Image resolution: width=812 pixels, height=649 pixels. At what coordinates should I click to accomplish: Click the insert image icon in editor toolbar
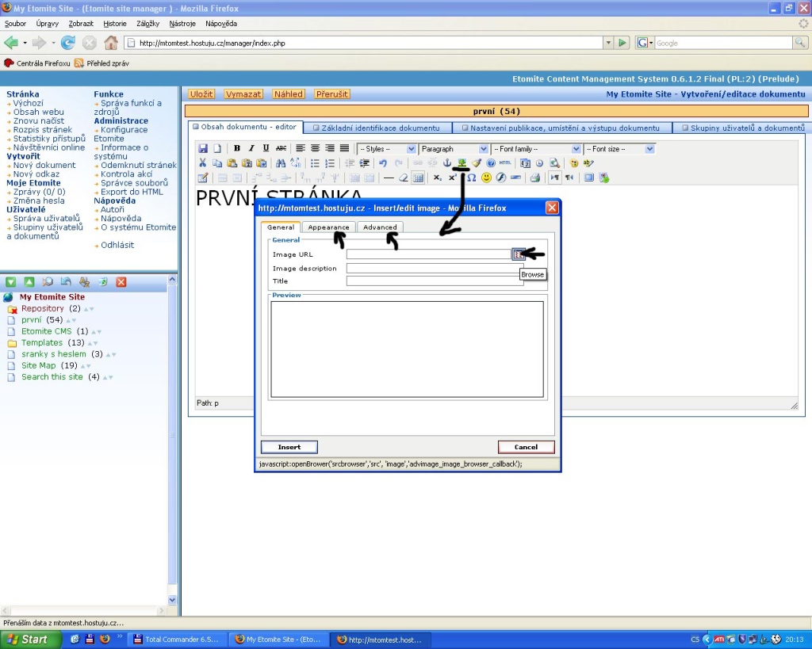click(462, 163)
